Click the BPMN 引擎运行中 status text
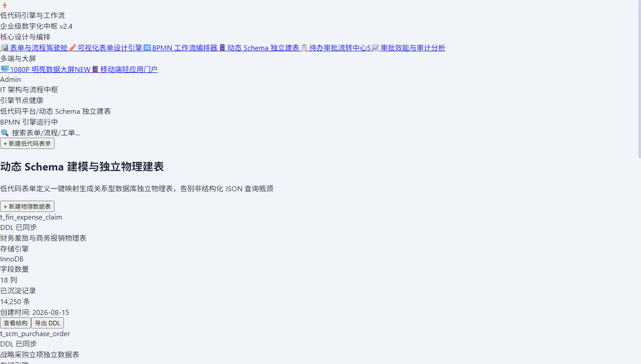Viewport: 641px width, 364px height. [29, 122]
